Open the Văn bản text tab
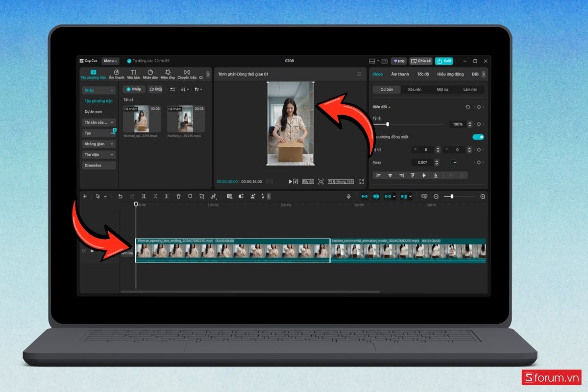 [x=133, y=74]
